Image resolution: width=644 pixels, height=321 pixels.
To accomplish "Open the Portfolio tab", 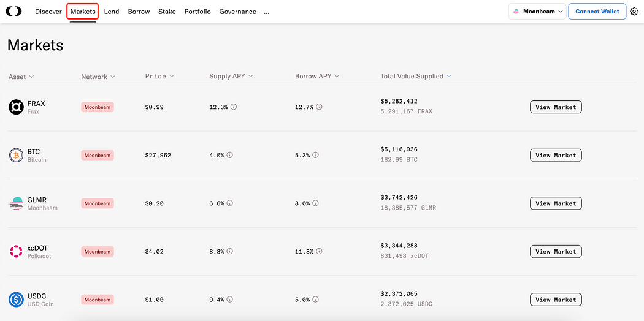I will (x=197, y=12).
